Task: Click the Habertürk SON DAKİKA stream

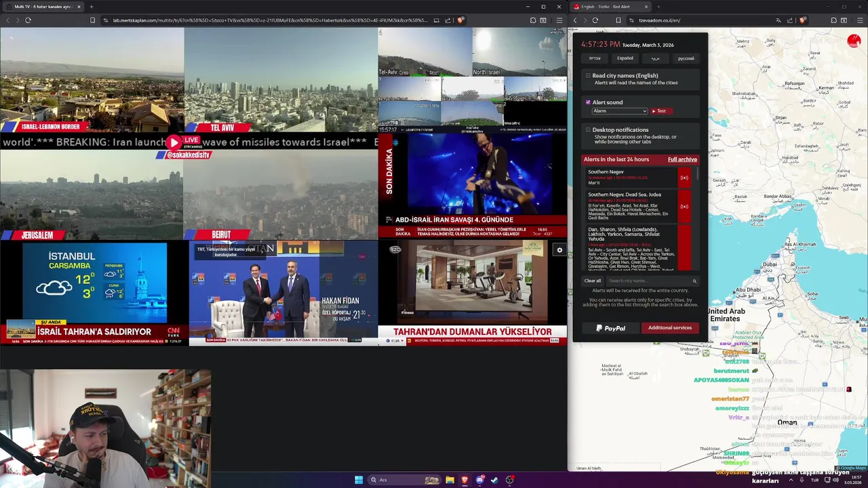Action: click(x=473, y=186)
